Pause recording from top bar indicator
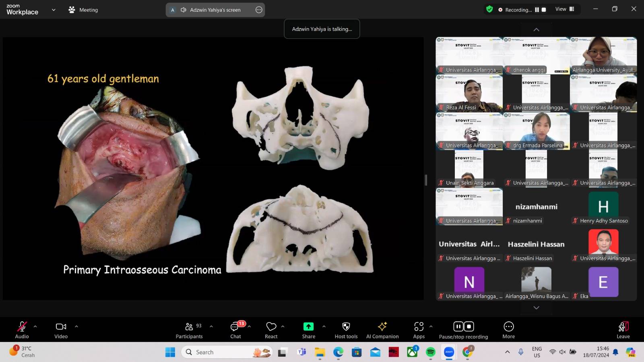The width and height of the screenshot is (644, 362). click(537, 10)
